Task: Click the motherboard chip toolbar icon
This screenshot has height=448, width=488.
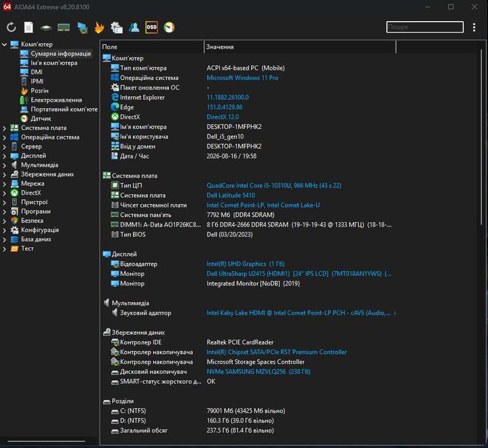Action: (46, 28)
